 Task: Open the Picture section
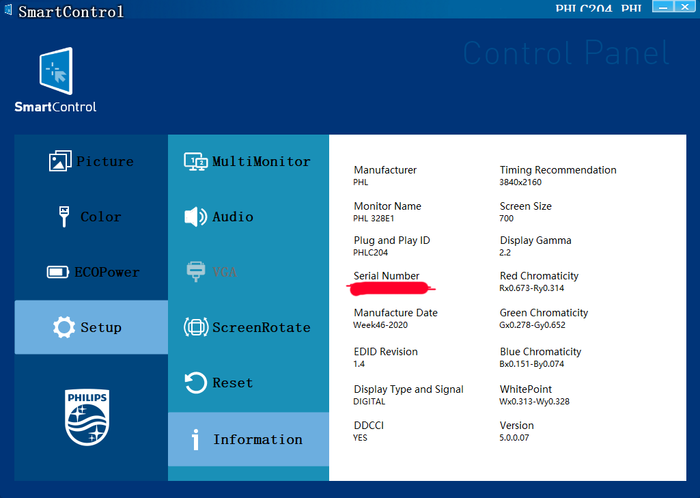point(91,162)
